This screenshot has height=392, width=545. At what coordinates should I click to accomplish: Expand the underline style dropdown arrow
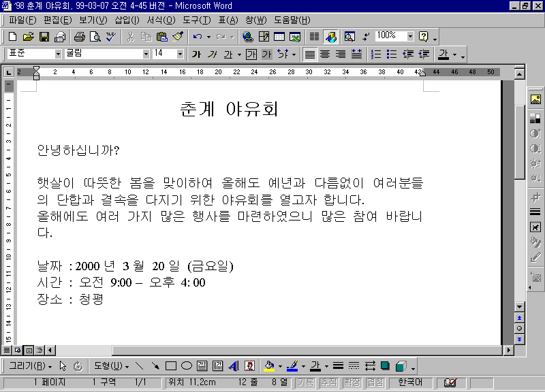[x=239, y=54]
